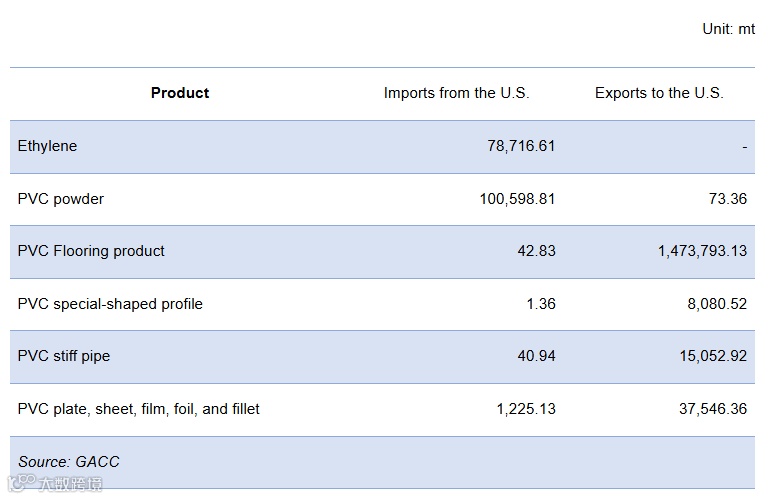
Task: Click the Product column header
Action: 180,93
